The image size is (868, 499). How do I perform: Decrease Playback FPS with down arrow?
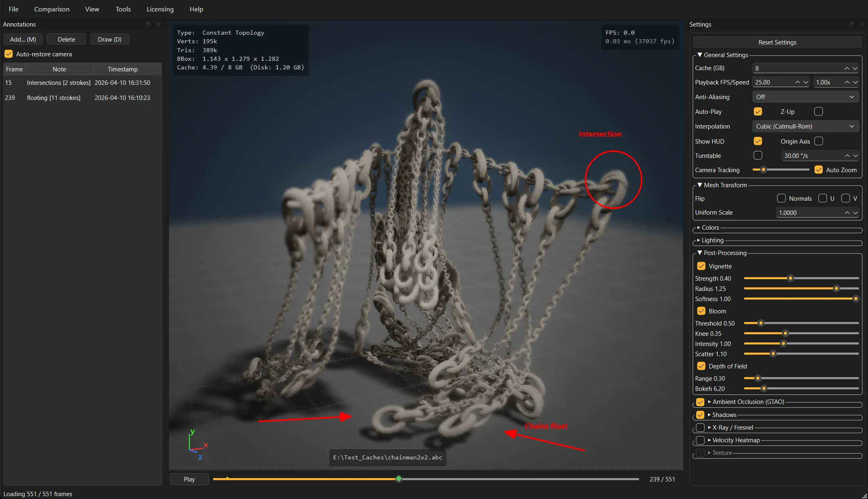click(x=806, y=82)
